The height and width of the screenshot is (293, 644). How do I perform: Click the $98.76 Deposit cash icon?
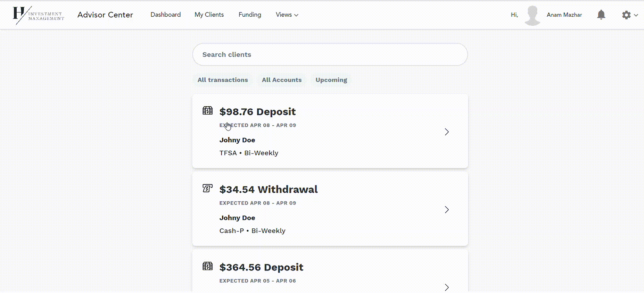tap(207, 111)
